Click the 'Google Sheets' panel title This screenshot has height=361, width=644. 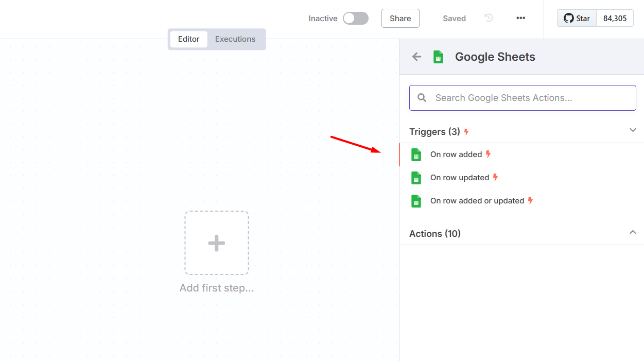[x=495, y=57]
